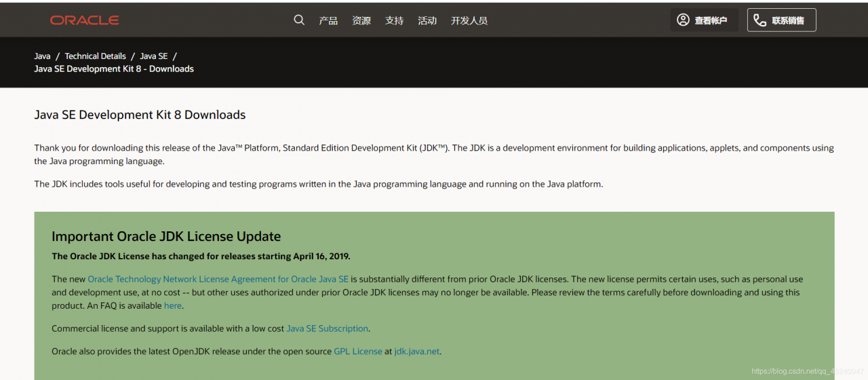Open the Java SE Subscription link
Image resolution: width=868 pixels, height=380 pixels.
[x=328, y=328]
